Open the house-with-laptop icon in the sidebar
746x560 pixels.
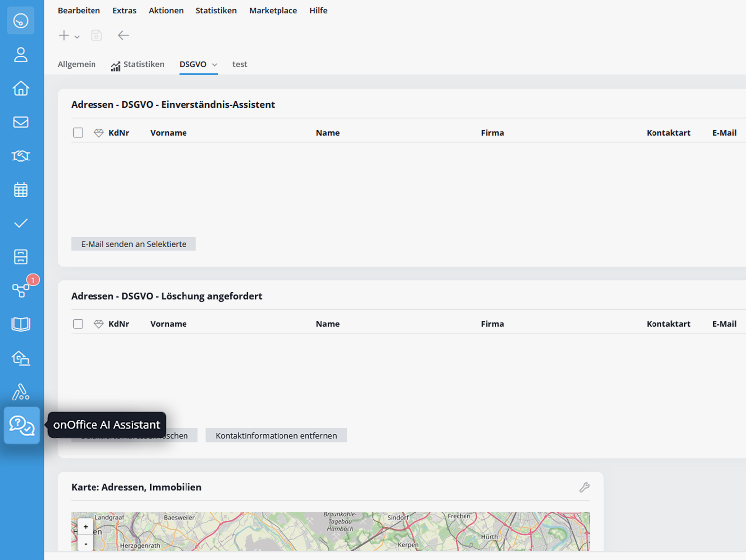(x=21, y=358)
